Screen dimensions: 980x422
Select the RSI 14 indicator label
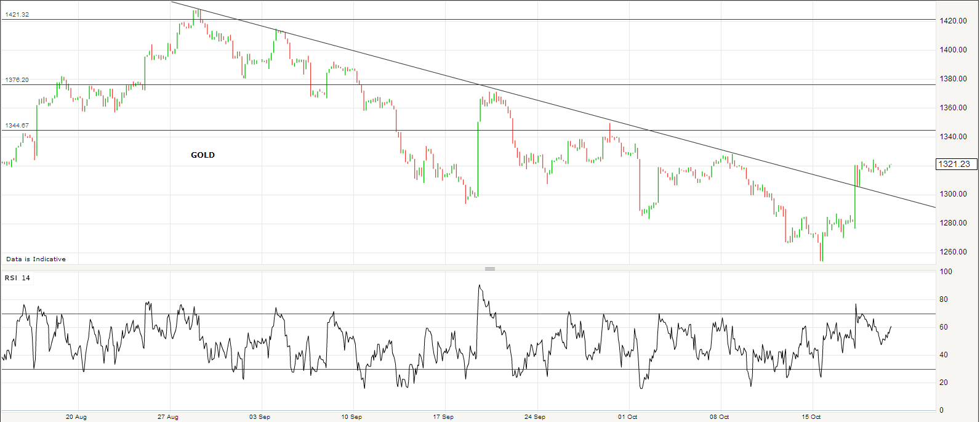(x=17, y=278)
